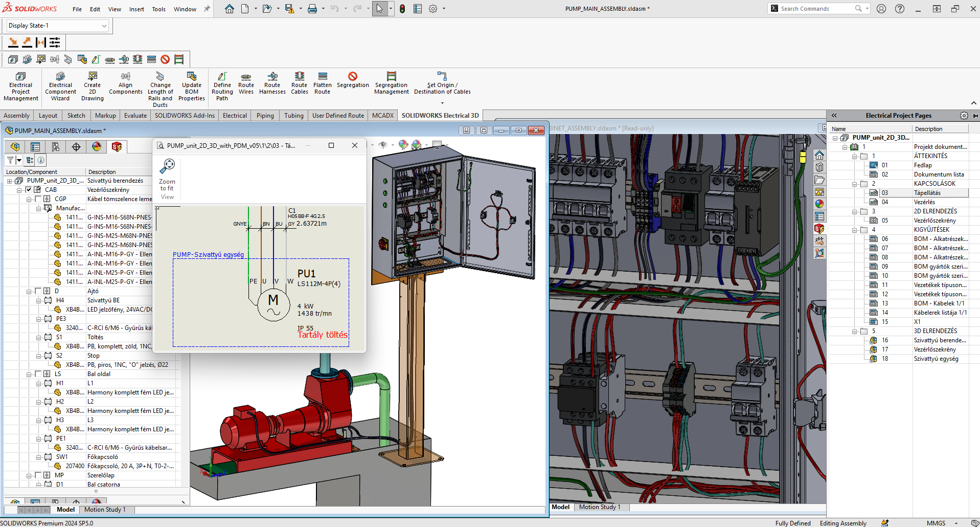
Task: Uncheck the CAB location checkbox
Action: tap(29, 190)
